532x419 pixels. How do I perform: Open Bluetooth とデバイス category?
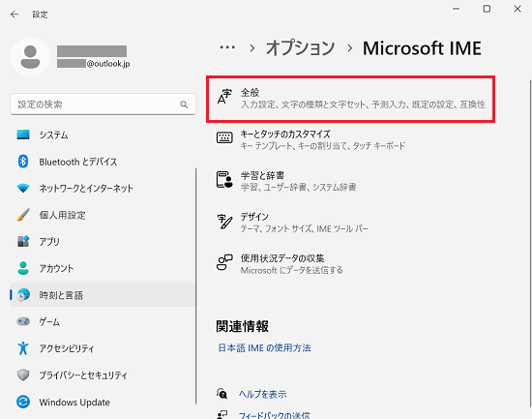[103, 162]
